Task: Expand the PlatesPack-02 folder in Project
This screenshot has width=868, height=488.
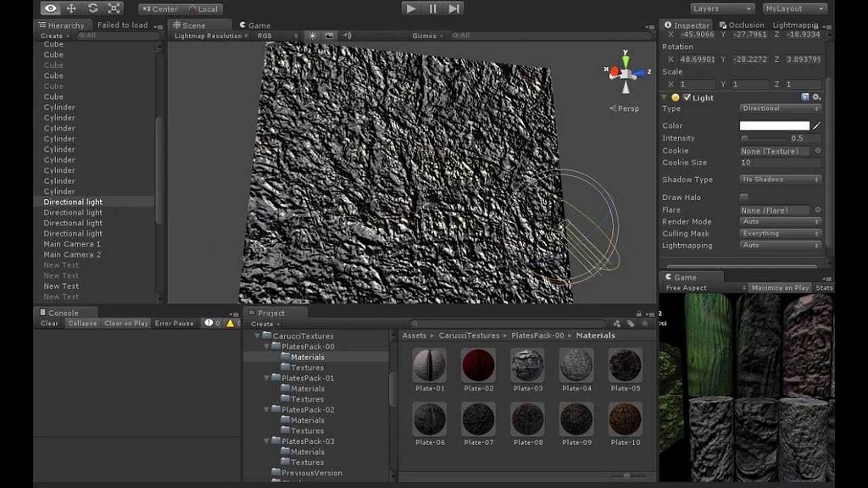Action: pos(266,409)
